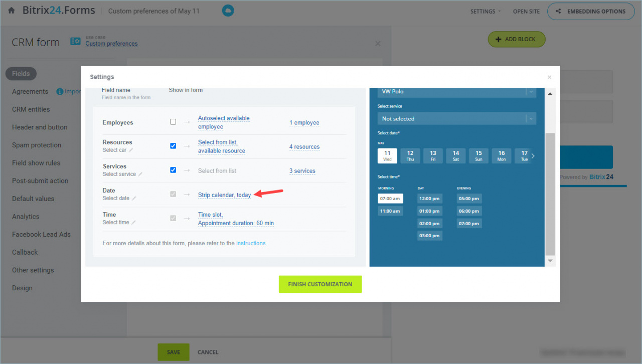Open the Design section

click(x=22, y=288)
